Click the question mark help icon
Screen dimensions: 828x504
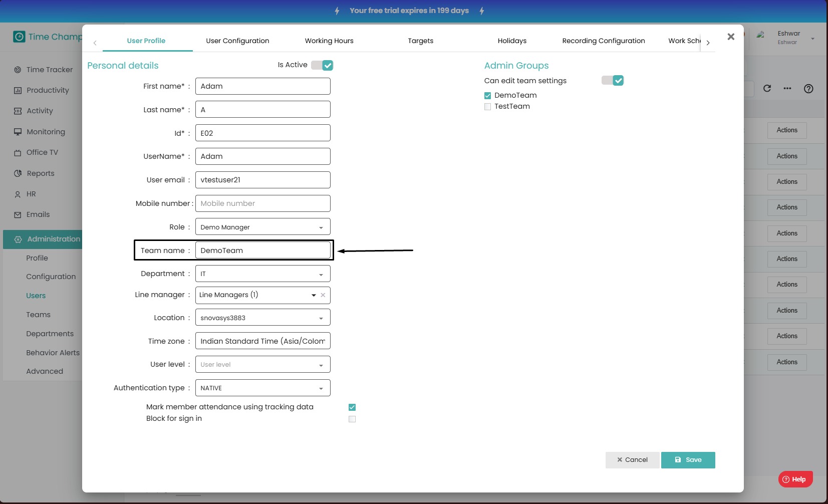[808, 89]
